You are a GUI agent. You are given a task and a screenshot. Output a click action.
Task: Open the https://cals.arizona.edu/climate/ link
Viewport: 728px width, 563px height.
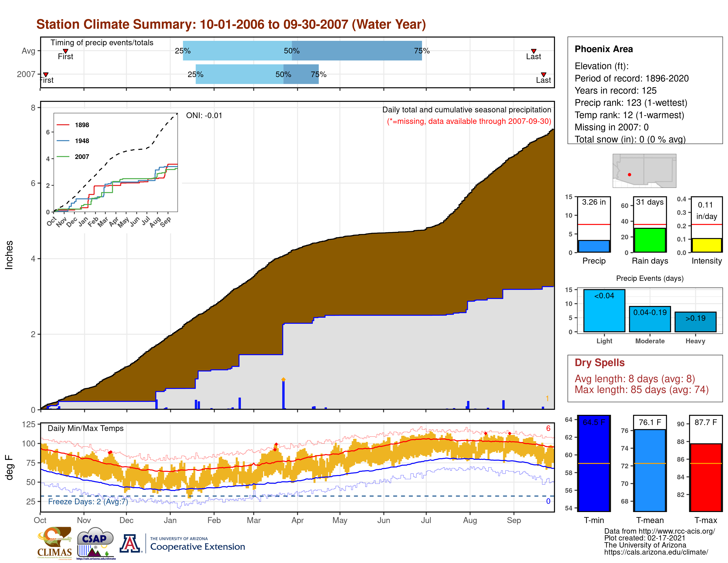656,552
